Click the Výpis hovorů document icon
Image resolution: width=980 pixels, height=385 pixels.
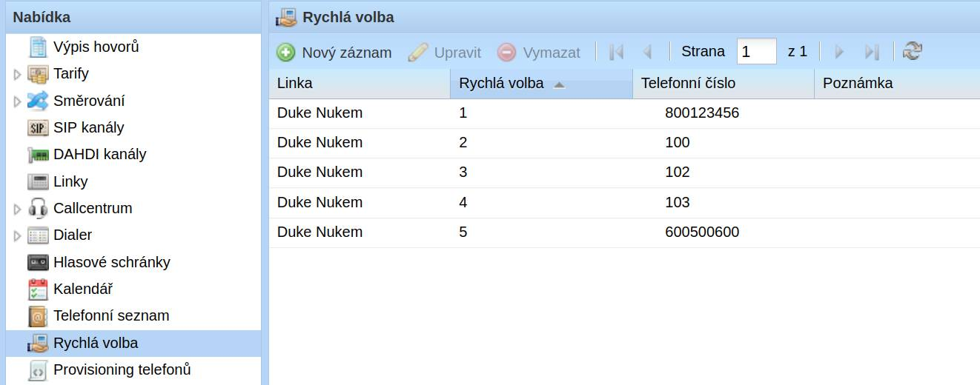[38, 47]
